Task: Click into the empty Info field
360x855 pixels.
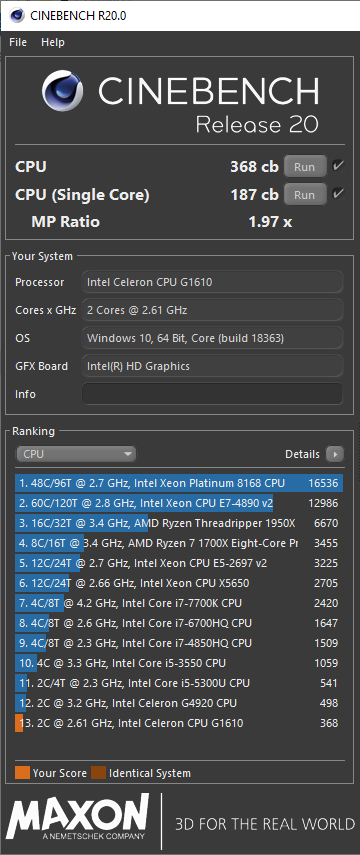Action: click(212, 394)
